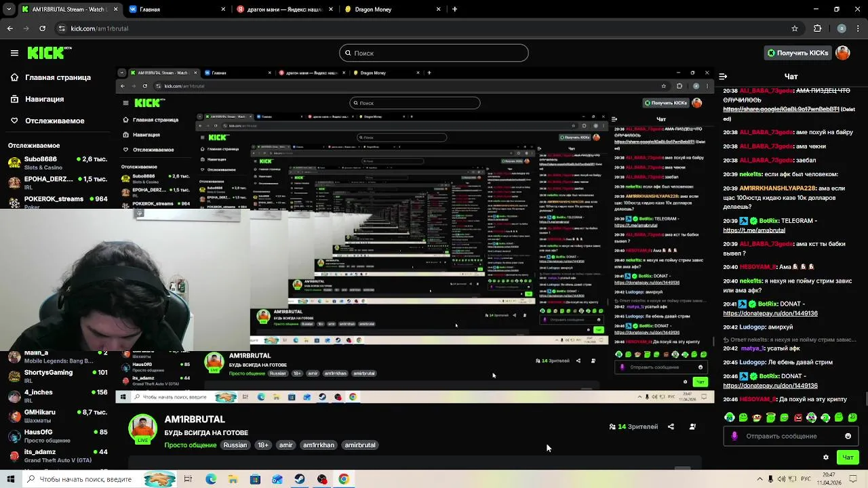Click the Russian language tag

click(x=235, y=445)
